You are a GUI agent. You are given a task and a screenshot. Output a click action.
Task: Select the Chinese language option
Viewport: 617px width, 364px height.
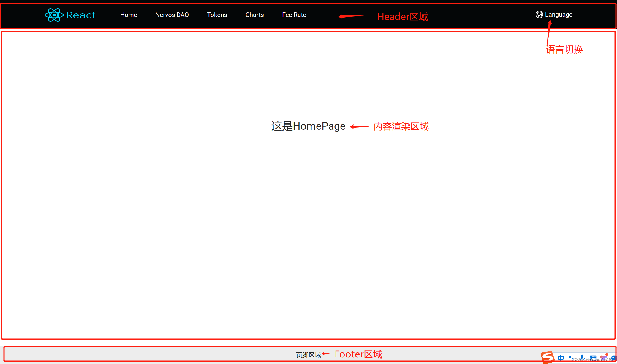point(555,14)
